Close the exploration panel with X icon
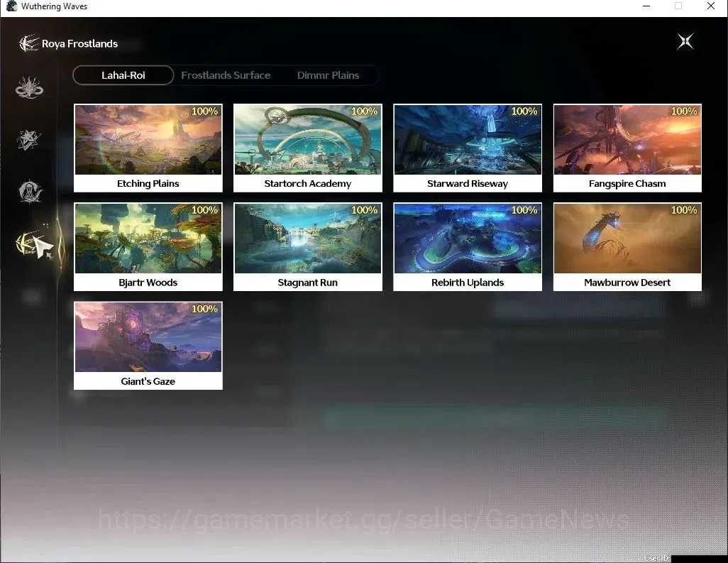 click(x=685, y=41)
